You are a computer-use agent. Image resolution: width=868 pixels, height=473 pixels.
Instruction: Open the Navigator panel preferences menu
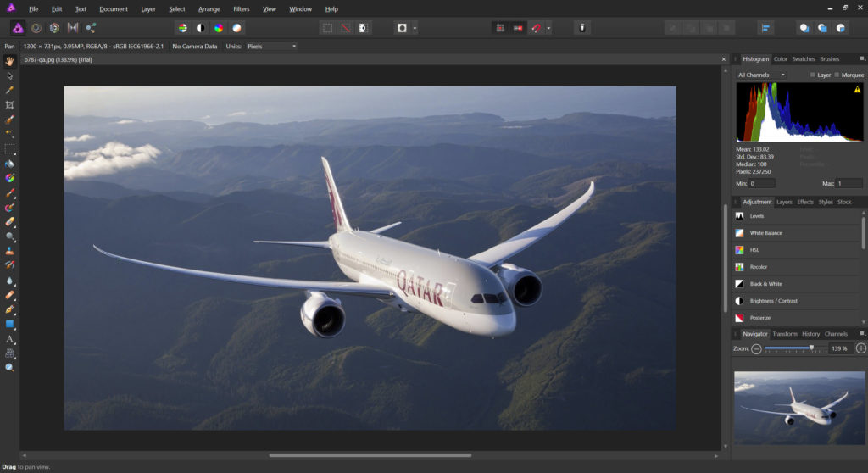(x=862, y=333)
